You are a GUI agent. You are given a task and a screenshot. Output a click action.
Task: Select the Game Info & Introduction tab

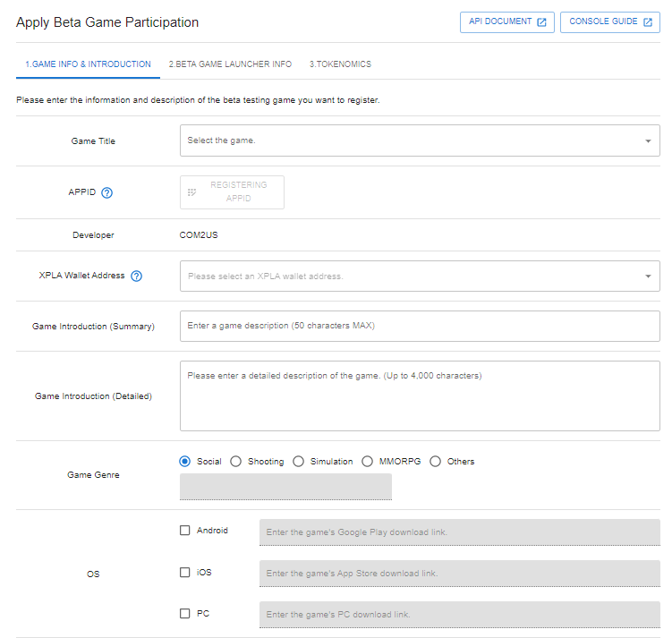pyautogui.click(x=88, y=64)
